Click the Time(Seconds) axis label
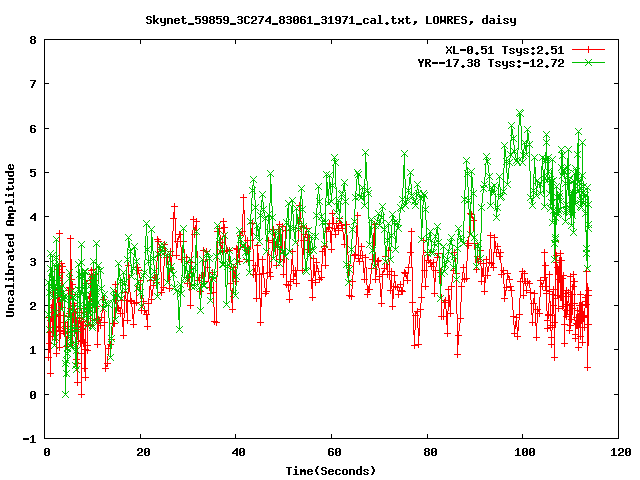640x480 pixels. pos(330,471)
